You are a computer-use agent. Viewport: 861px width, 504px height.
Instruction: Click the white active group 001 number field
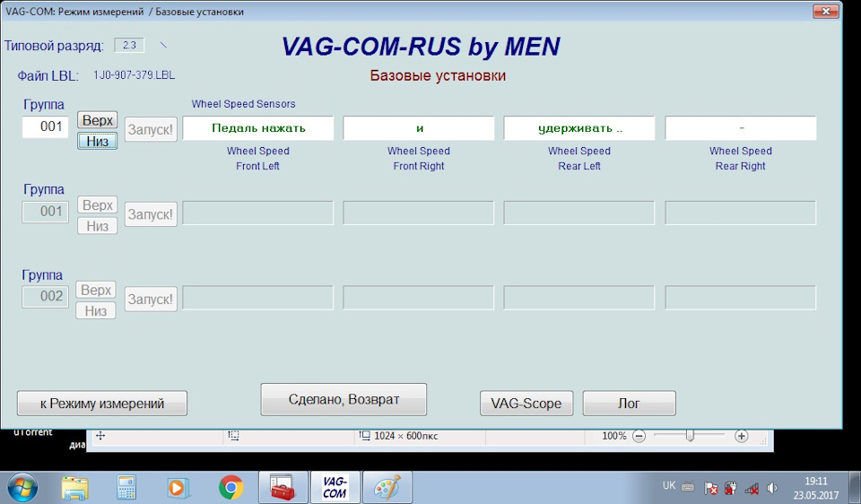click(x=46, y=126)
